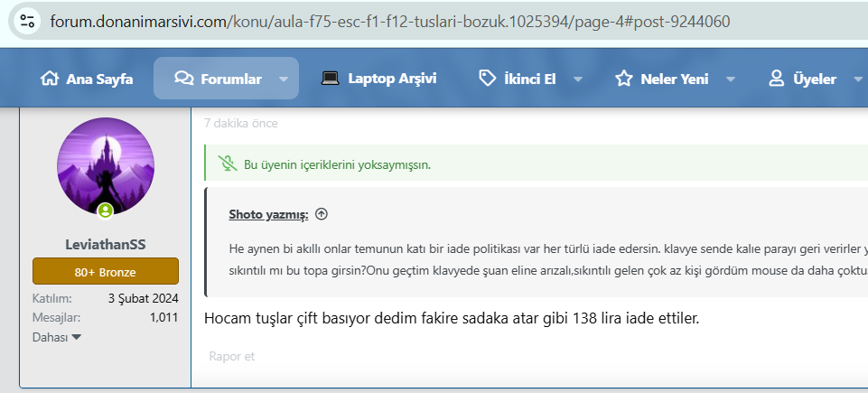Click the muted microphone ignore icon
This screenshot has width=868, height=393.
tap(227, 164)
